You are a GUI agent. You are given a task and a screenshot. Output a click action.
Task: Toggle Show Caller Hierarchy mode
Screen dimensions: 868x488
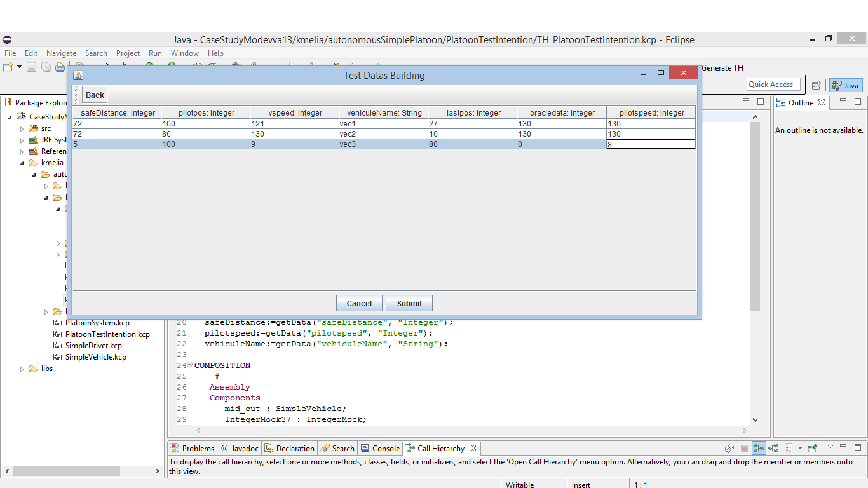click(x=759, y=448)
